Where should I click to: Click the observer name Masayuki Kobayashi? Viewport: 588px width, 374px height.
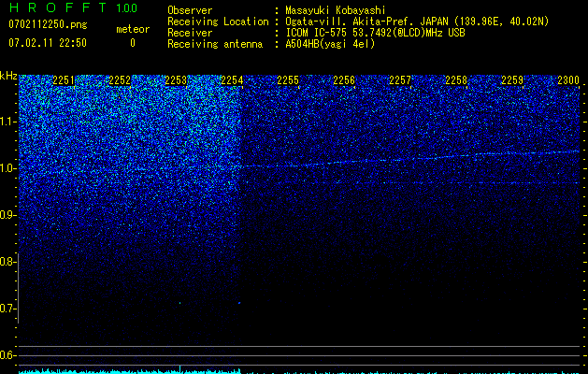tap(336, 10)
